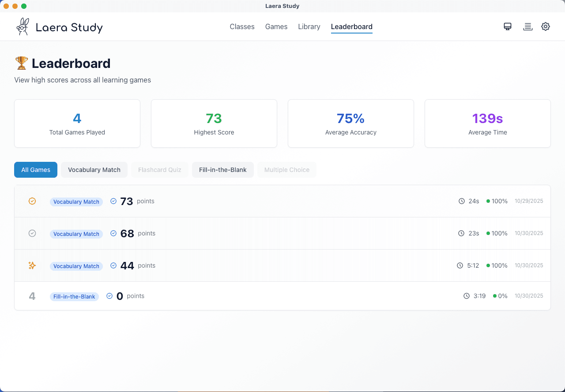
Task: Go to the Library page
Action: [x=309, y=26]
